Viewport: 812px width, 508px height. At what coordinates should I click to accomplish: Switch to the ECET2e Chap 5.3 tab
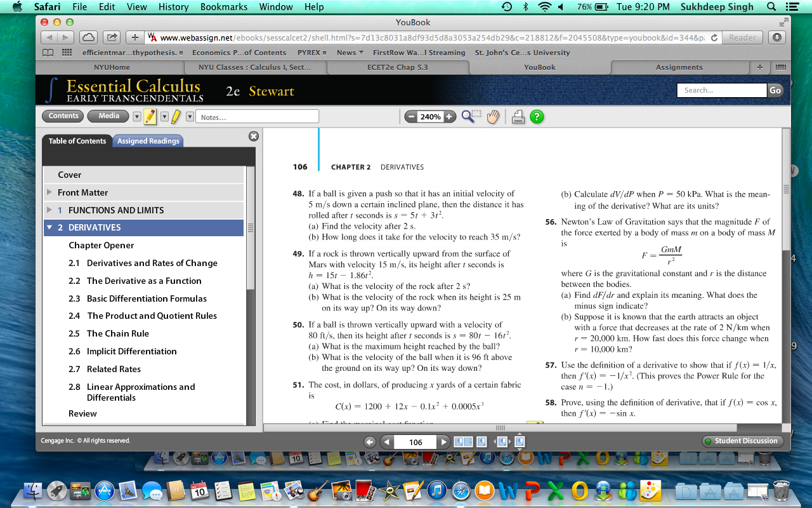(x=397, y=67)
